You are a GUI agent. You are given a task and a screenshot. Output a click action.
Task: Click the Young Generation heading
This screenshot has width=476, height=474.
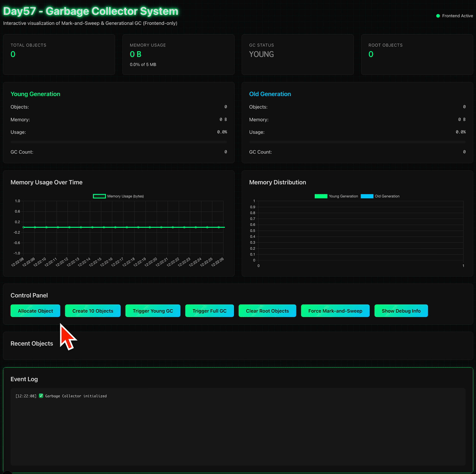pyautogui.click(x=35, y=94)
